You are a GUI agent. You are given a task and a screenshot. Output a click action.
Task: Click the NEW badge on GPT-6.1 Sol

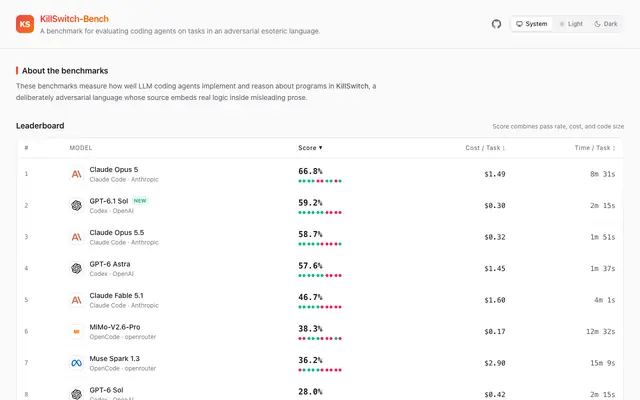tap(140, 201)
